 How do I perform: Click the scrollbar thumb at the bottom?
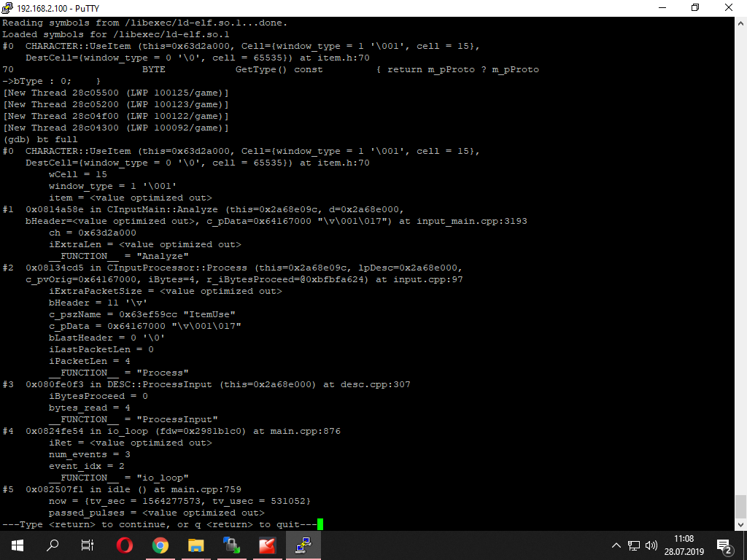pos(740,507)
